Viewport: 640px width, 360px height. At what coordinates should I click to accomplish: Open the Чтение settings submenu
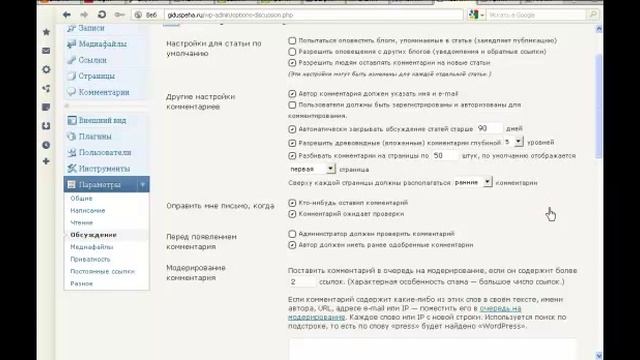coord(82,223)
